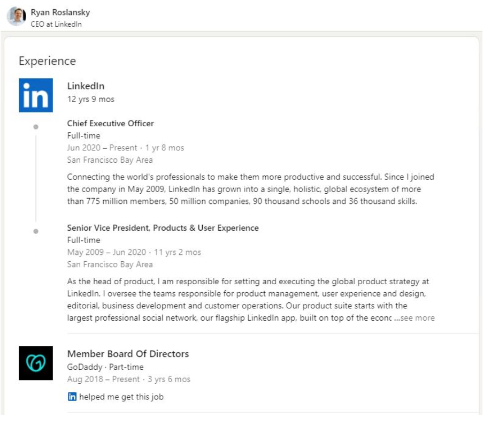The height and width of the screenshot is (448, 491).
Task: Click the "helped me get this job" text
Action: click(121, 397)
